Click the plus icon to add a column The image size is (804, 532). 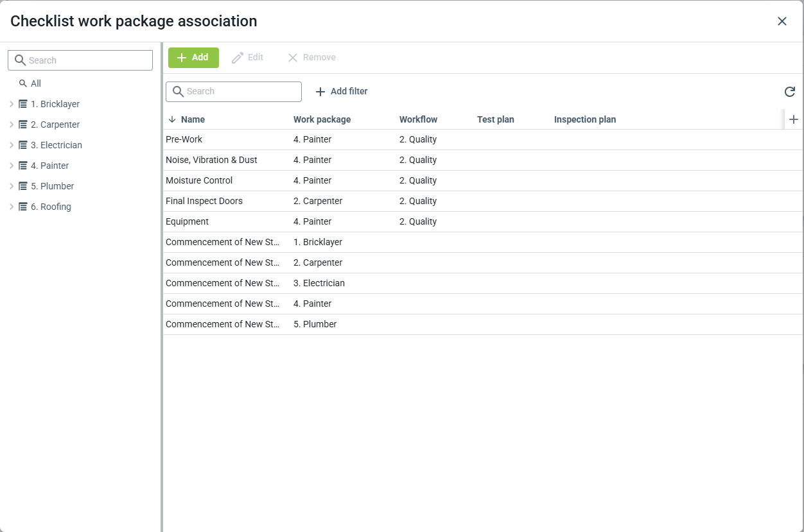793,119
